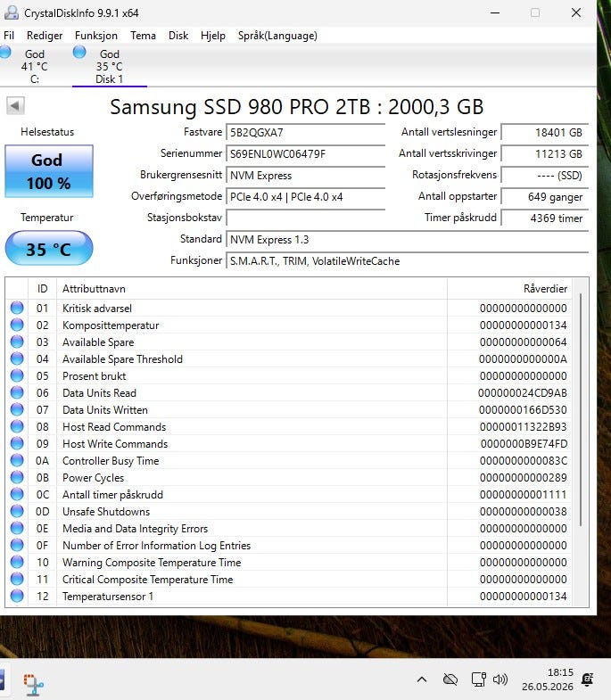
Task: Click the status icon for Antall timer påskrudd
Action: [17, 494]
